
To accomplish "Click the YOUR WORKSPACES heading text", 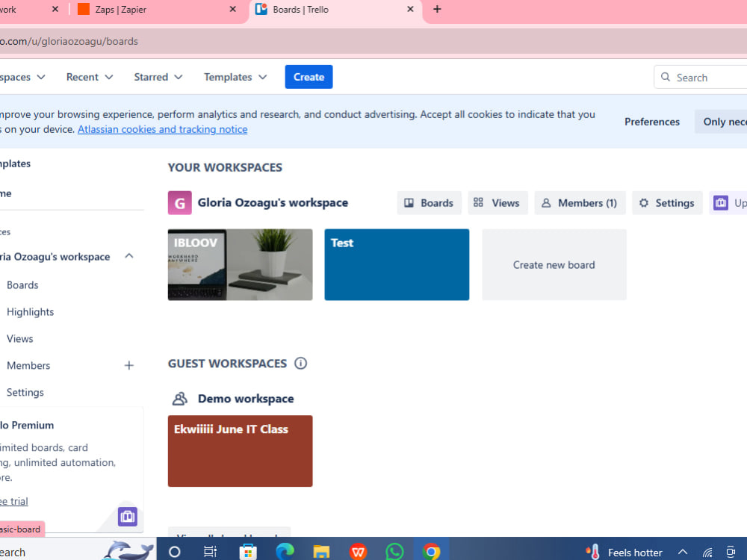I will (225, 167).
